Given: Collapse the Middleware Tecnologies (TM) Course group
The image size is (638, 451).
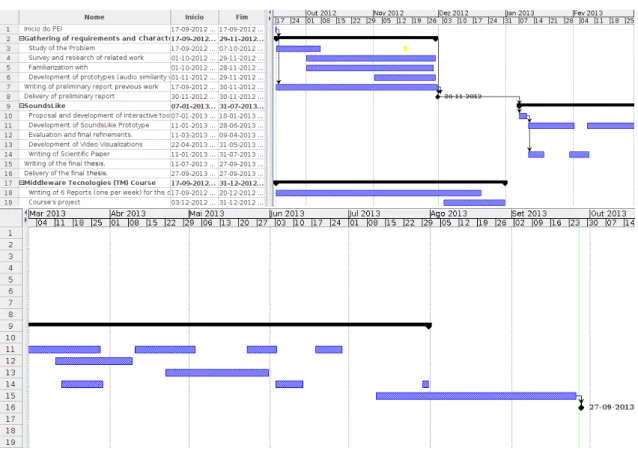Looking at the screenshot, I should tap(22, 183).
